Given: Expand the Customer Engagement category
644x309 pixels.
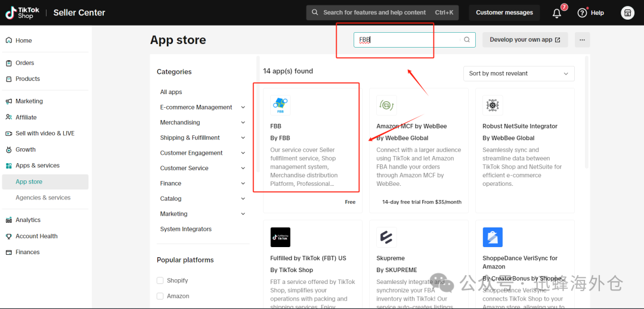Looking at the screenshot, I should tap(243, 153).
